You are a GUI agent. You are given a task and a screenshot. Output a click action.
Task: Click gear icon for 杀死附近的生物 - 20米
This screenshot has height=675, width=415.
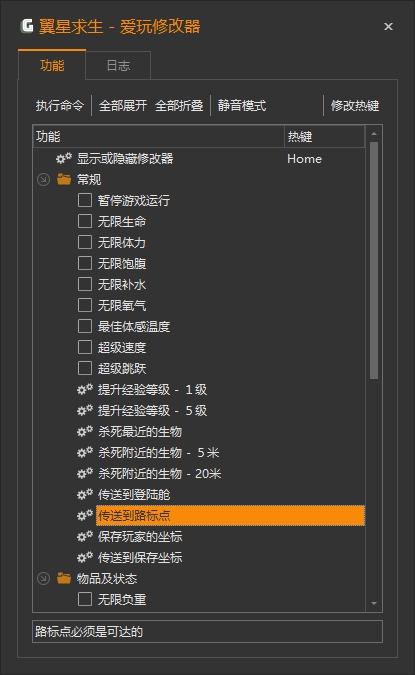tap(85, 474)
